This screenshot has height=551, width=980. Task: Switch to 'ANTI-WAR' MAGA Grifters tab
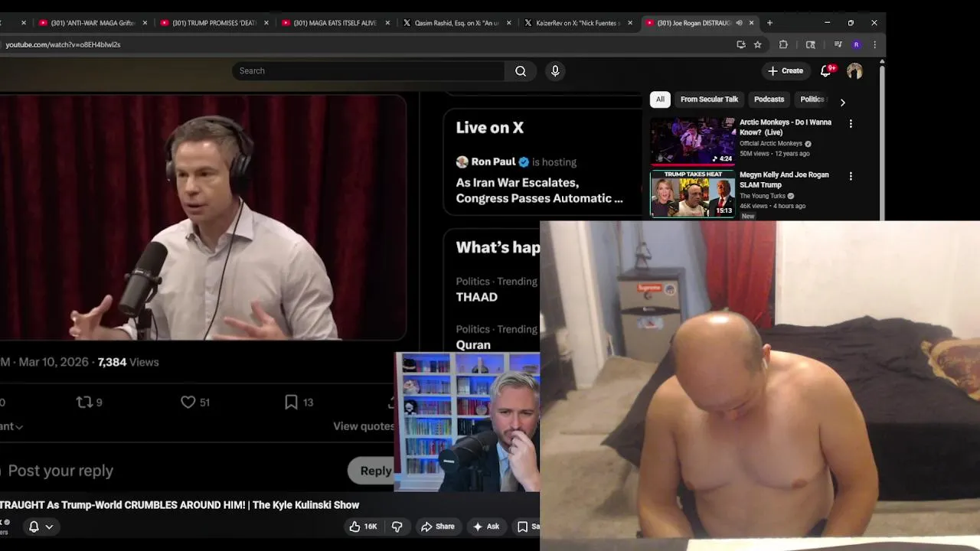pyautogui.click(x=93, y=23)
